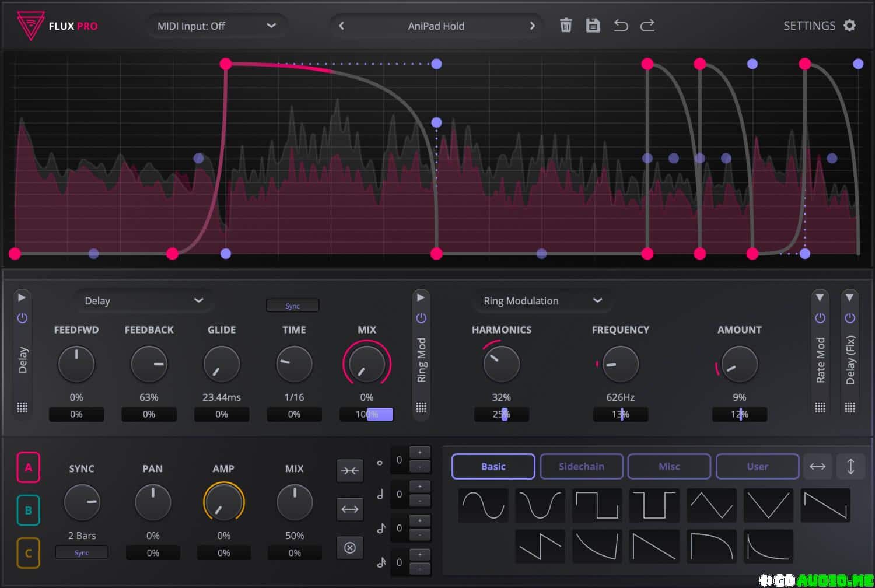
Task: Switch to the User shapes tab
Action: point(757,466)
